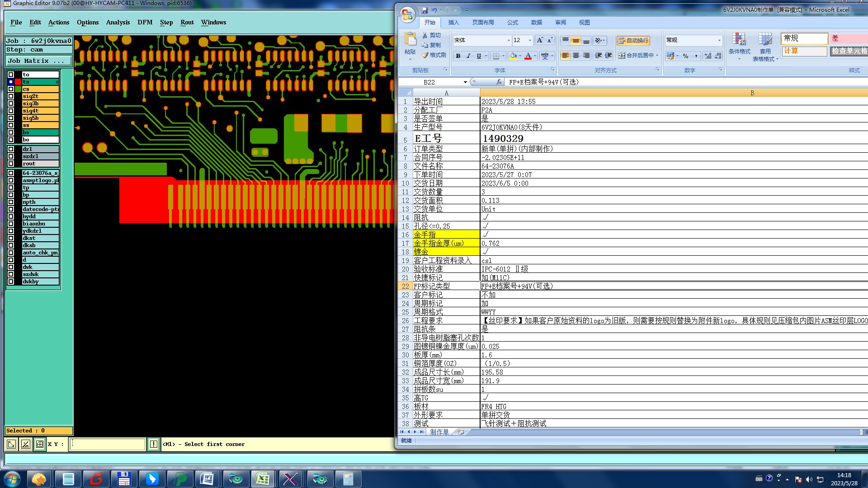Click the Italic formatting icon
Image resolution: width=868 pixels, height=488 pixels.
(468, 56)
